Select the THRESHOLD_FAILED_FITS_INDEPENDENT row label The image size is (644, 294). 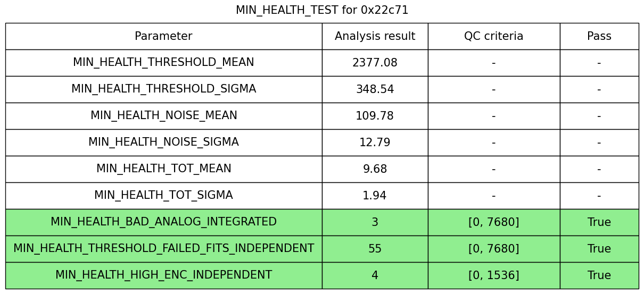click(x=163, y=249)
